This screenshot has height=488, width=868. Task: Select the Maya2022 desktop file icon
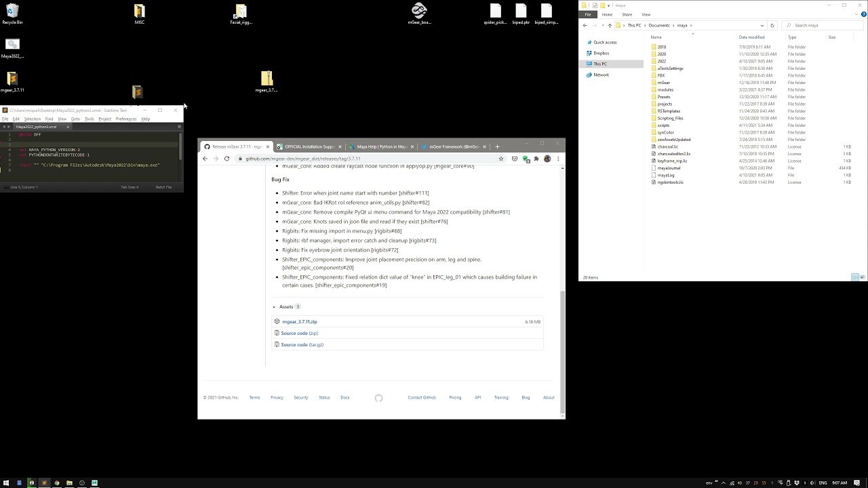click(x=12, y=47)
